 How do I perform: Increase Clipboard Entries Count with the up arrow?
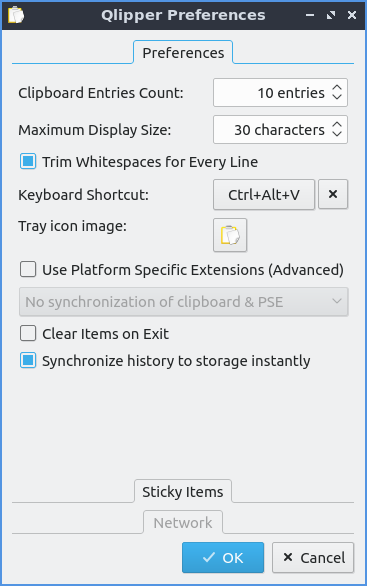pos(337,88)
